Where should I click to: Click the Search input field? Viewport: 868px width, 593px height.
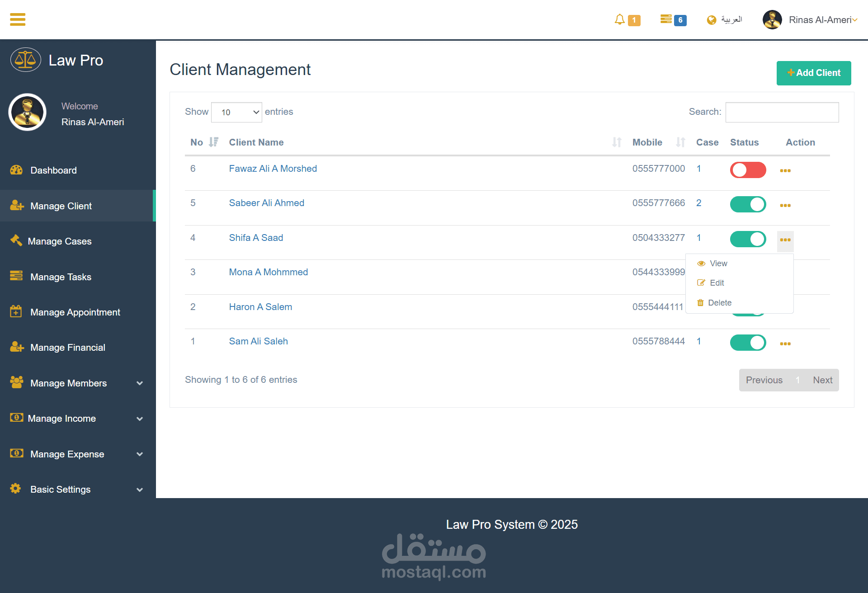782,112
